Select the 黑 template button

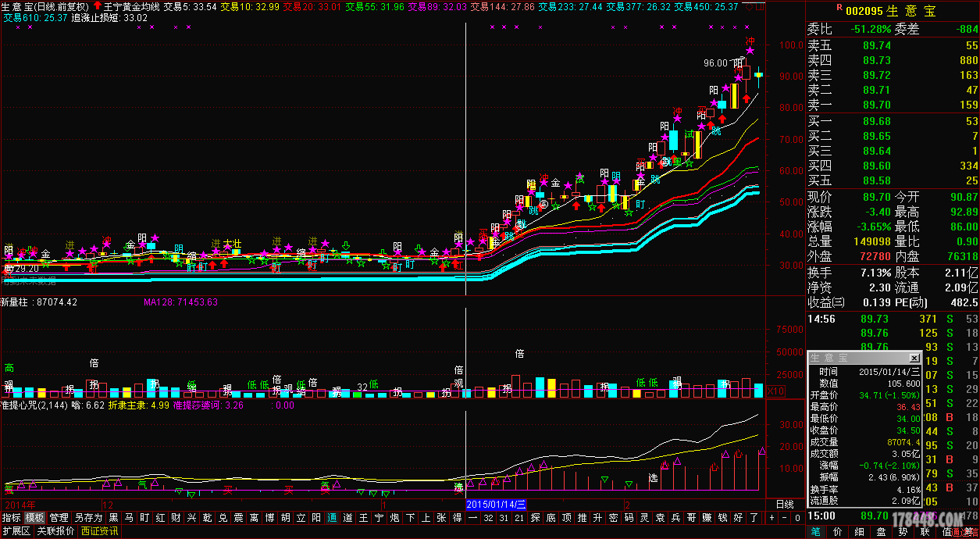(114, 517)
